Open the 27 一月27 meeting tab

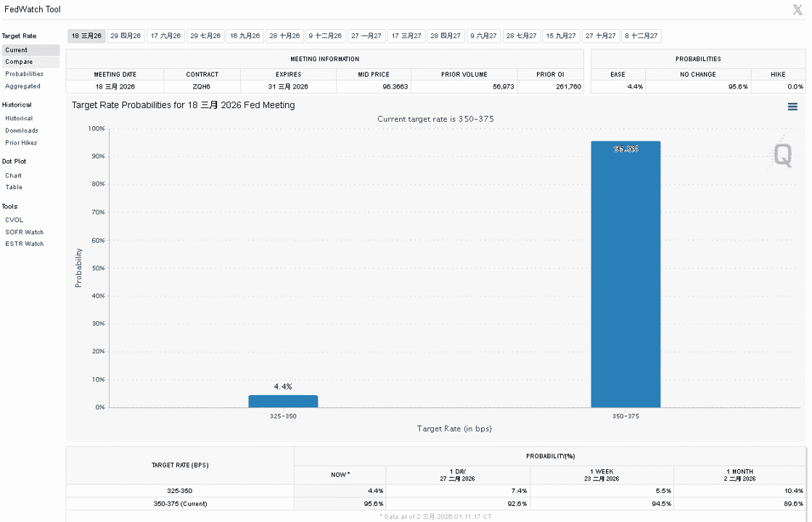click(x=366, y=36)
